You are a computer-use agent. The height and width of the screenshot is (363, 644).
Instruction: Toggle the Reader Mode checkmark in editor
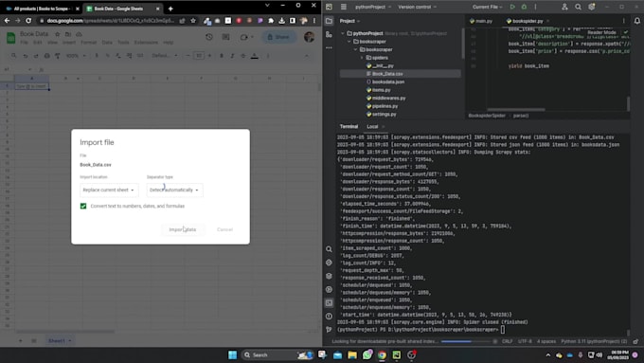[x=626, y=32]
